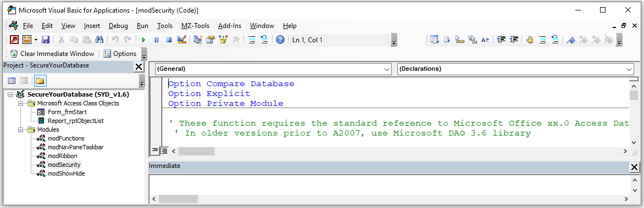This screenshot has width=644, height=208.
Task: Open Project Explorer from the toolbar icon
Action: (x=198, y=40)
